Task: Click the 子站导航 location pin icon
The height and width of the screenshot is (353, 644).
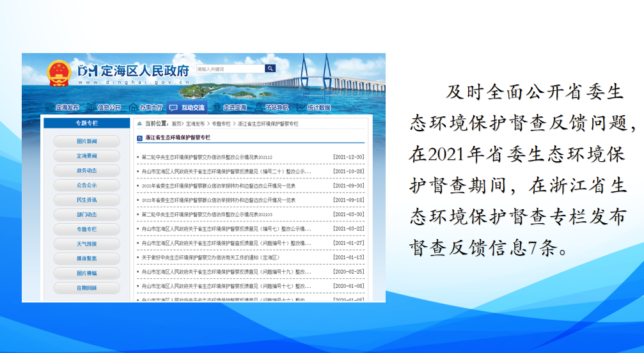Action: tap(258, 107)
